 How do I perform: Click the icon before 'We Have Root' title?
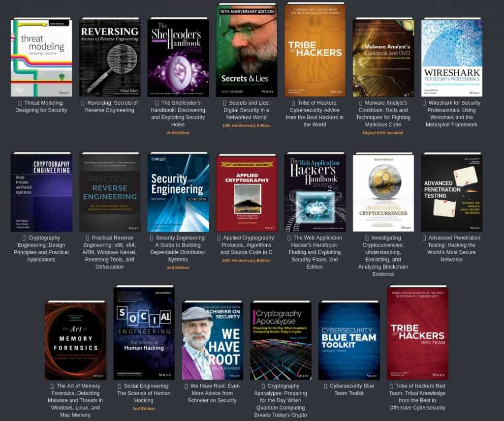pos(186,386)
